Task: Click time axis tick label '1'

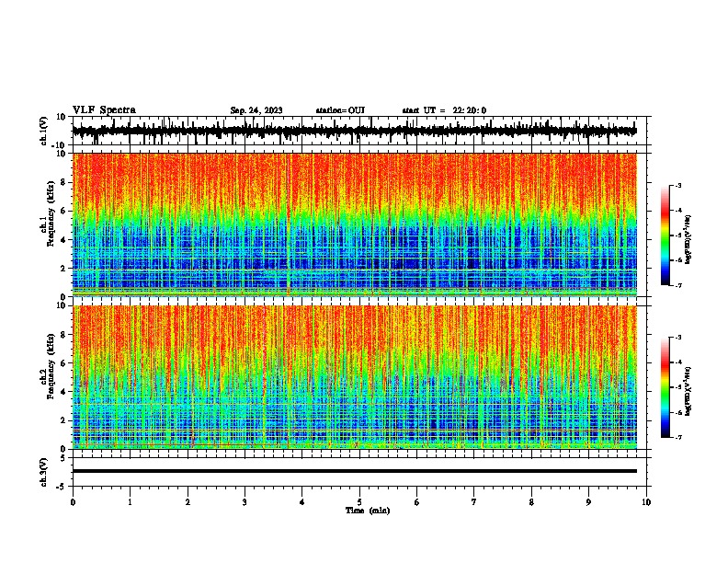Action: tap(130, 502)
